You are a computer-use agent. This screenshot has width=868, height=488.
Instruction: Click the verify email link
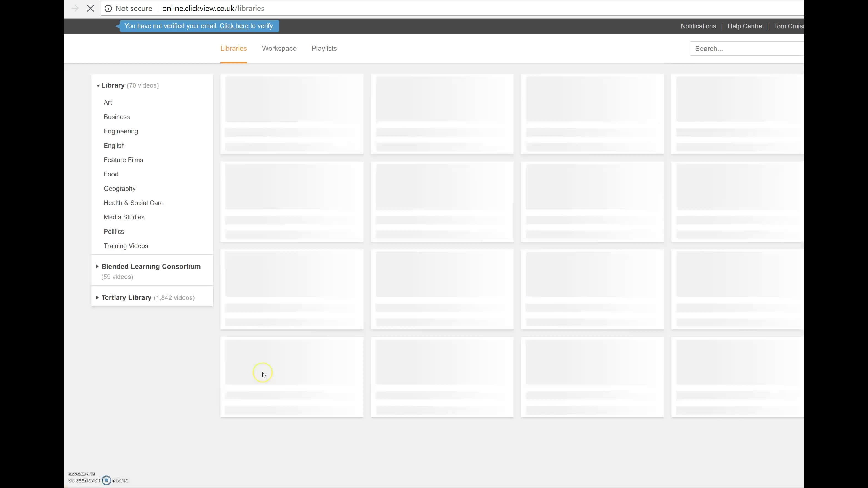(234, 26)
